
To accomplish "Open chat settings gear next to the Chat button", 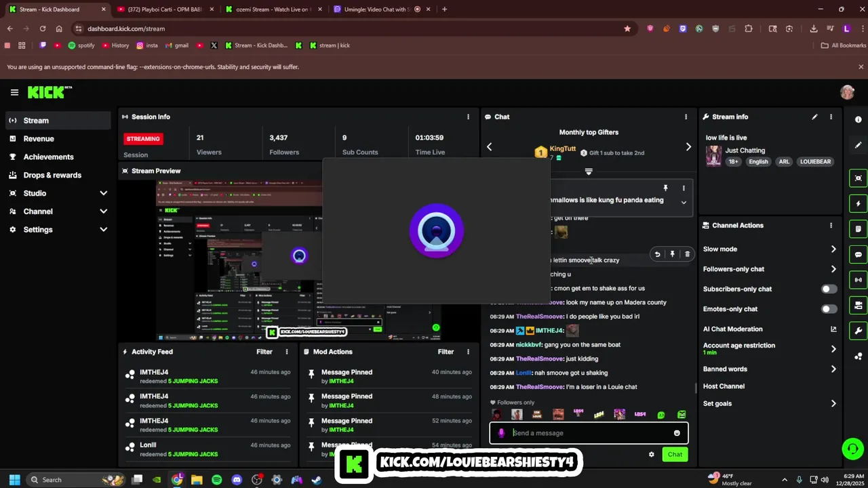I will tap(652, 454).
